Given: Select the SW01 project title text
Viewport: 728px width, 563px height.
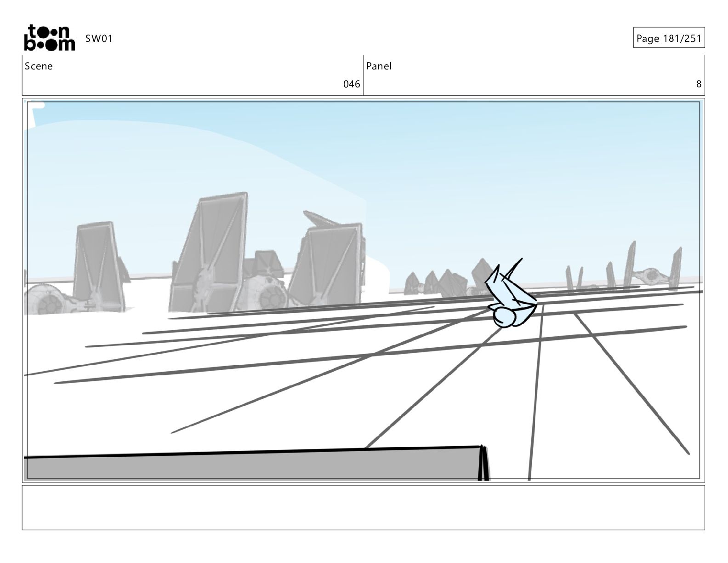Looking at the screenshot, I should pos(99,39).
